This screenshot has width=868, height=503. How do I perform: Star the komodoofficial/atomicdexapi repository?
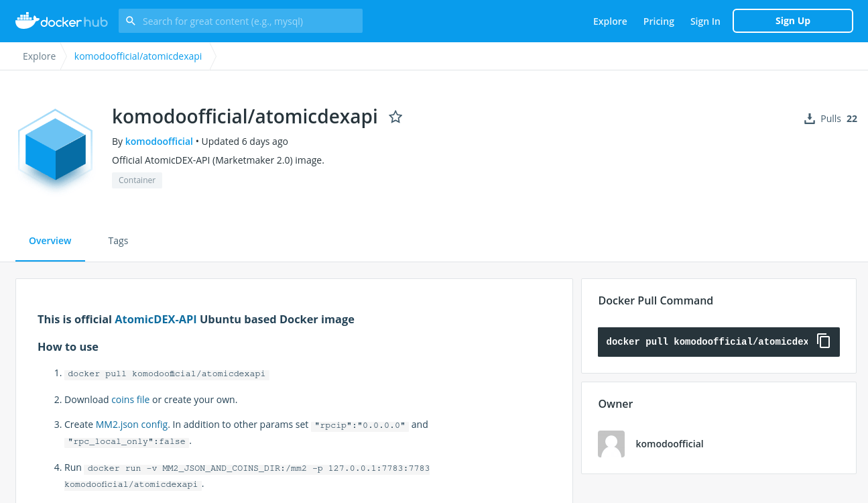pos(395,117)
